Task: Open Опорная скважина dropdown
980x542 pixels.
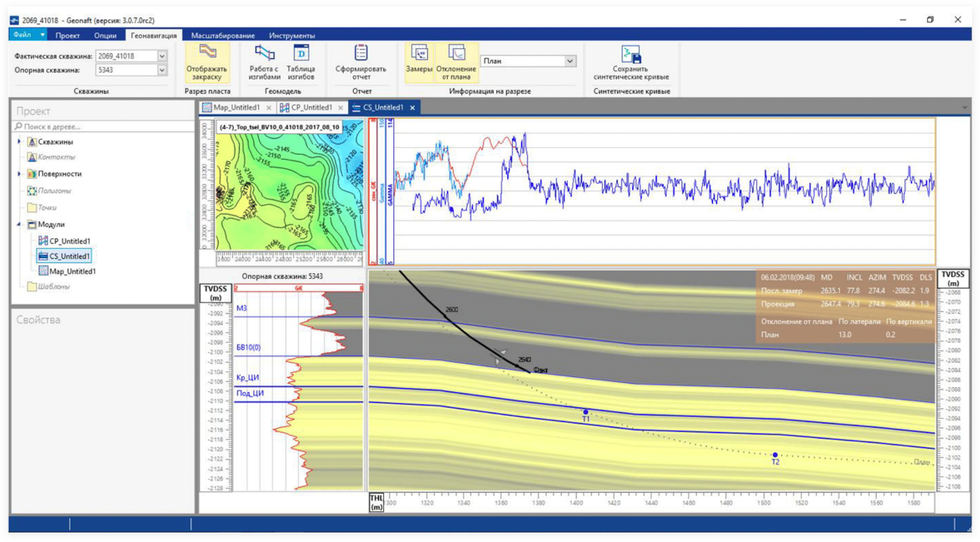Action: (162, 70)
